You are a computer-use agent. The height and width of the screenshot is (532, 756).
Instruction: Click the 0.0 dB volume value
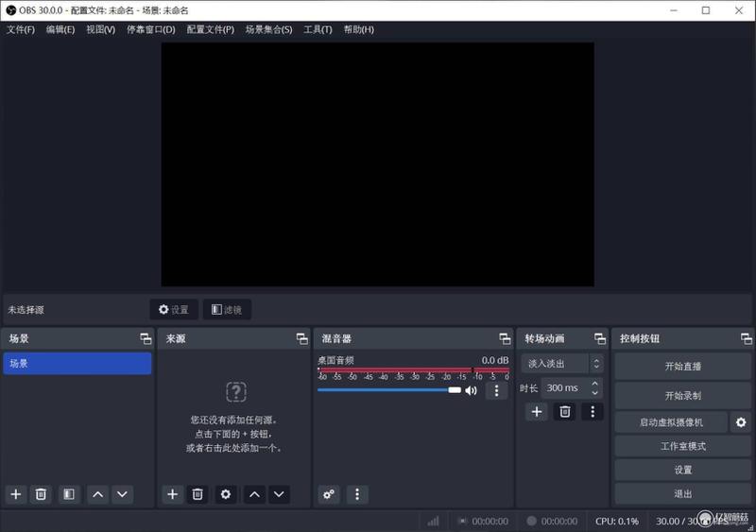coord(494,360)
